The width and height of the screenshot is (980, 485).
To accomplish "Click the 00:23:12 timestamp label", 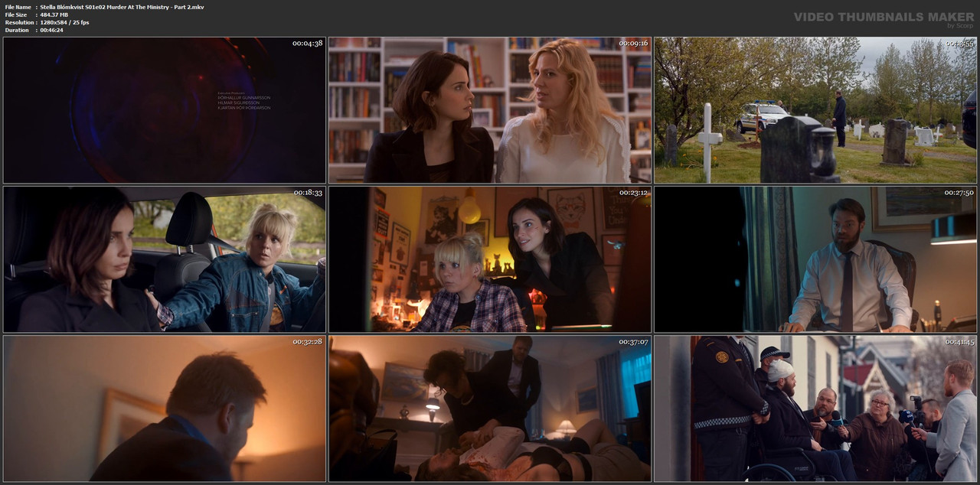I will [633, 193].
